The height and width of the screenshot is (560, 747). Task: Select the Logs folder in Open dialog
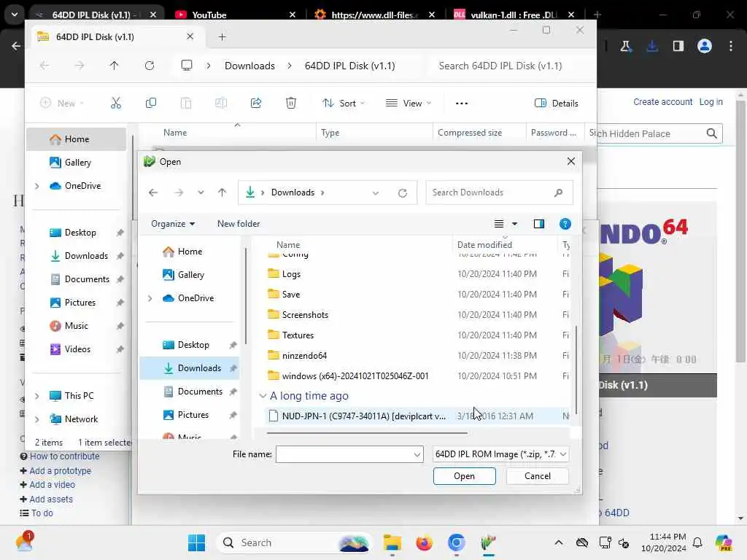tap(291, 274)
